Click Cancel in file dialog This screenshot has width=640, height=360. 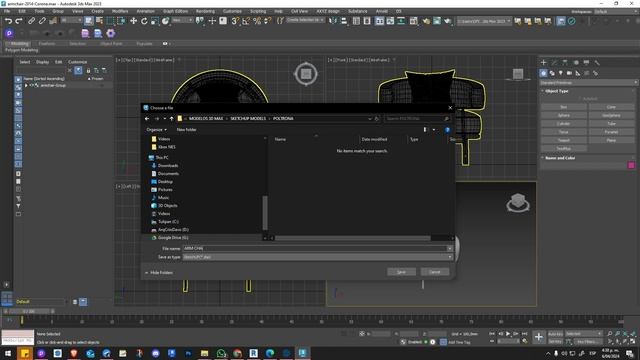tap(435, 272)
